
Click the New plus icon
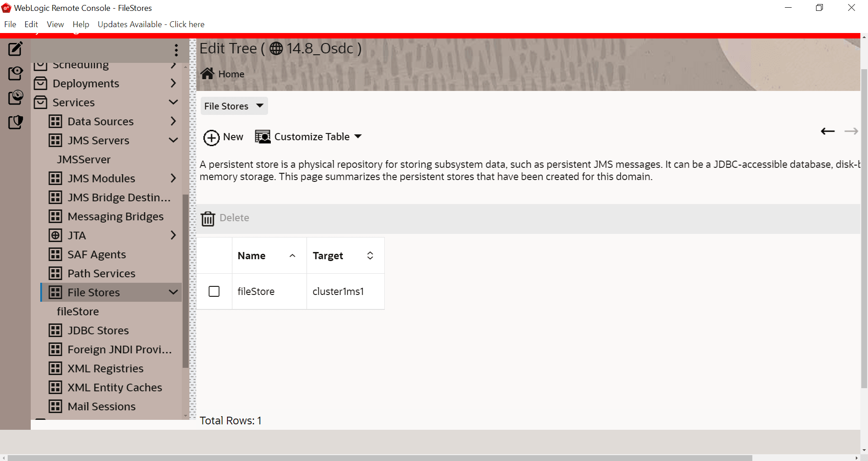[x=211, y=138]
